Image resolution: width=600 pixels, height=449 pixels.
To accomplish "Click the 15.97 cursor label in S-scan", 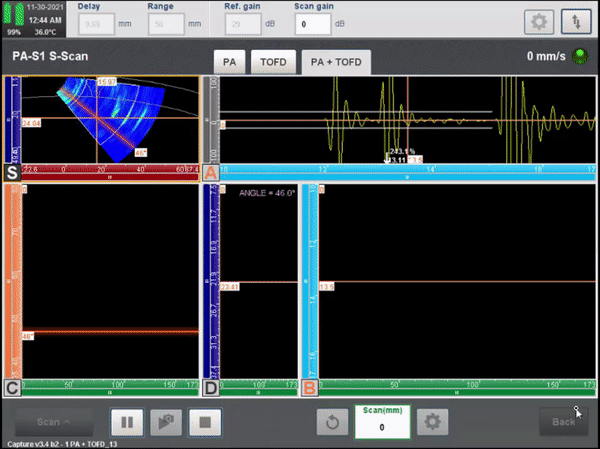I will pos(107,82).
